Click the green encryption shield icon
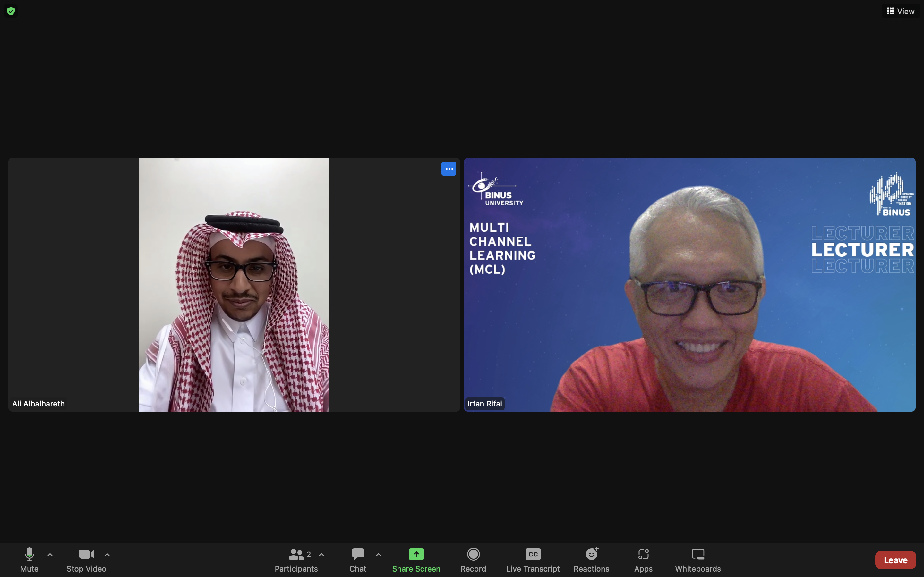 point(11,11)
